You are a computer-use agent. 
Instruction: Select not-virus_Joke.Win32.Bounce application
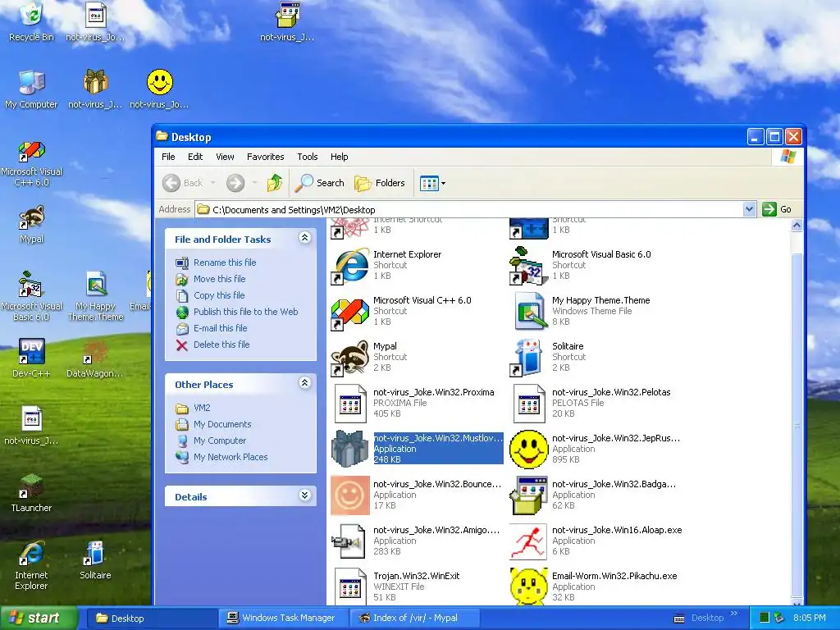(x=416, y=495)
